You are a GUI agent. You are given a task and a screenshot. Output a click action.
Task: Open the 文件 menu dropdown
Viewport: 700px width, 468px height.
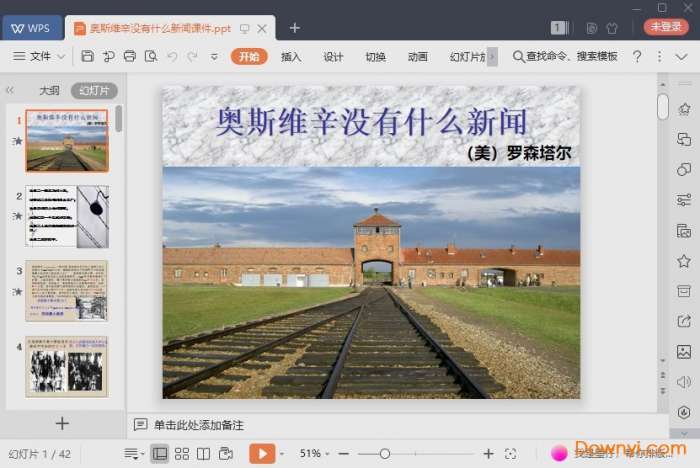(x=40, y=57)
